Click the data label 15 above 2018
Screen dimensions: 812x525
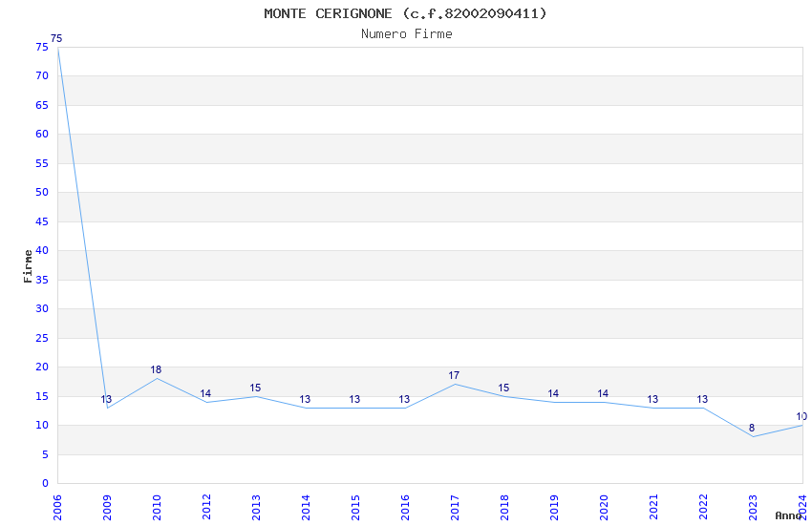pos(503,388)
